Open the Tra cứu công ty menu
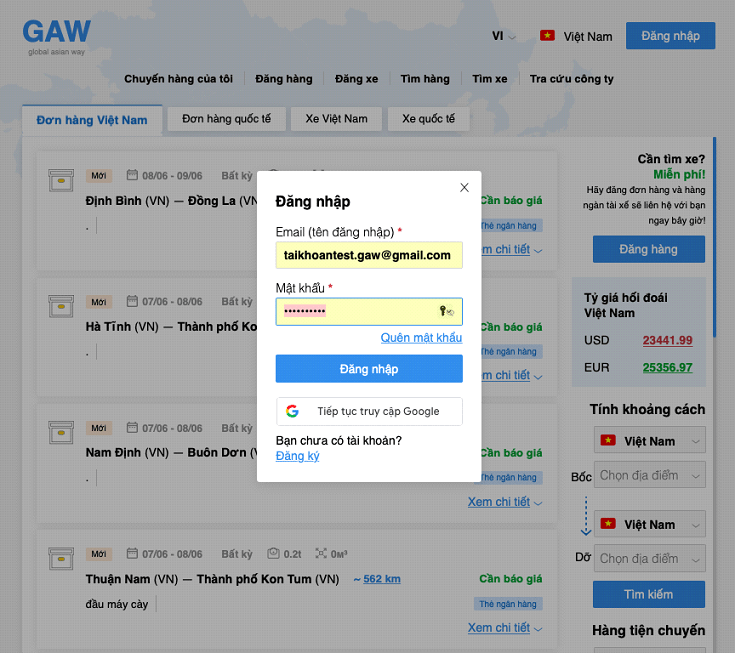This screenshot has height=653, width=735. coord(571,79)
